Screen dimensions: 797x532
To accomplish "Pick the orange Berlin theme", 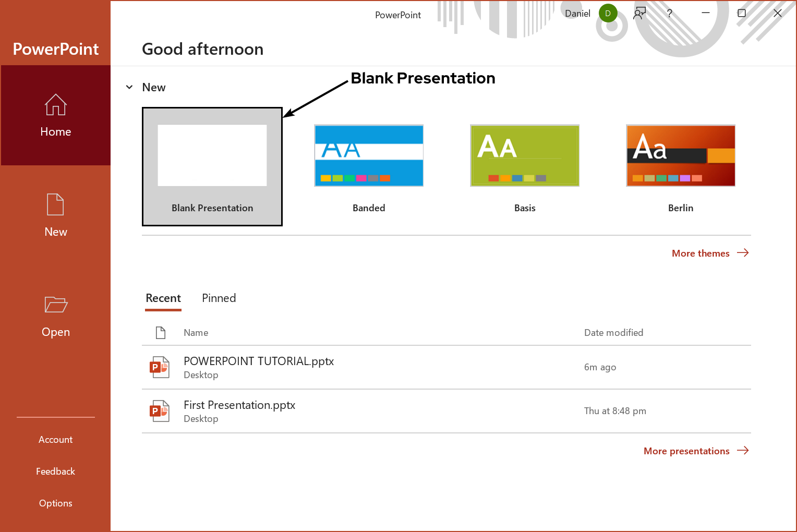I will [681, 155].
